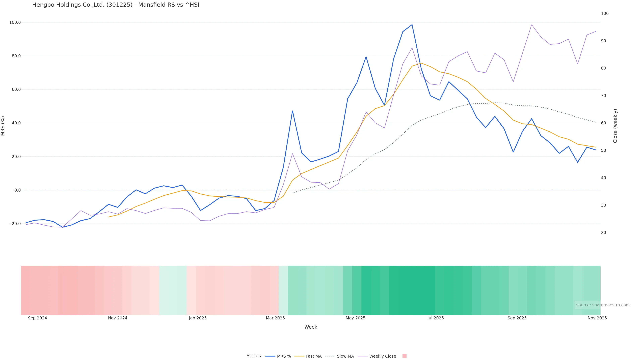The image size is (644, 362).
Task: Click the dotted Slow MA legend line icon
Action: 330,356
